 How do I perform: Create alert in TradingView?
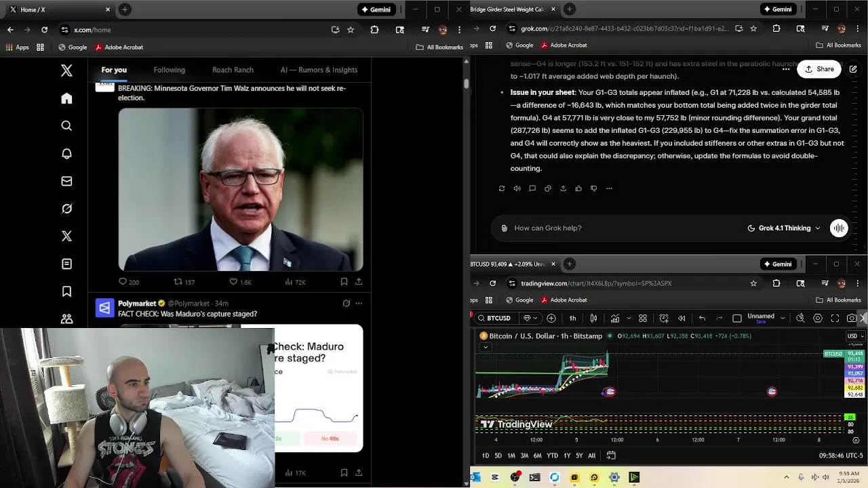(x=664, y=319)
